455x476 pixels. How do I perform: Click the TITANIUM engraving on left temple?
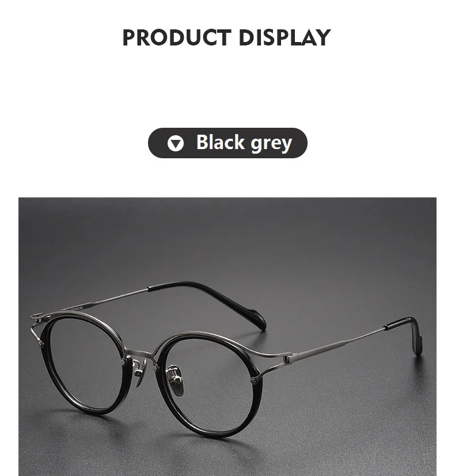click(77, 309)
